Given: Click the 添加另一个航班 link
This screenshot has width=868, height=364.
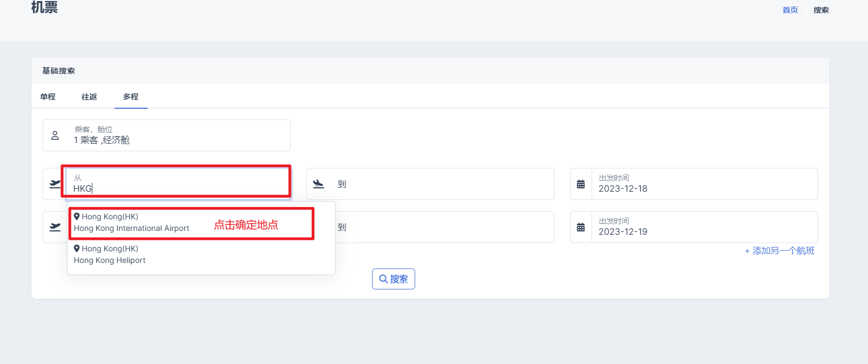Looking at the screenshot, I should (780, 251).
